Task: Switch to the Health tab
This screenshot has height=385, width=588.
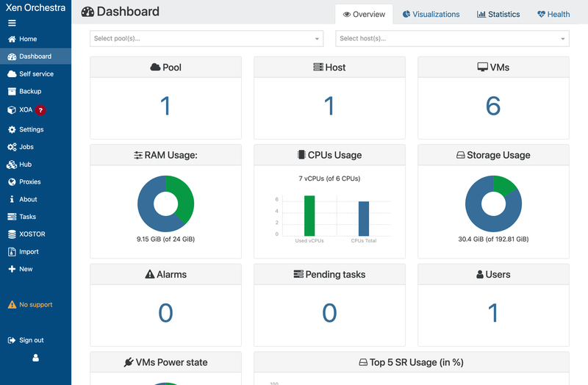Action: [553, 14]
